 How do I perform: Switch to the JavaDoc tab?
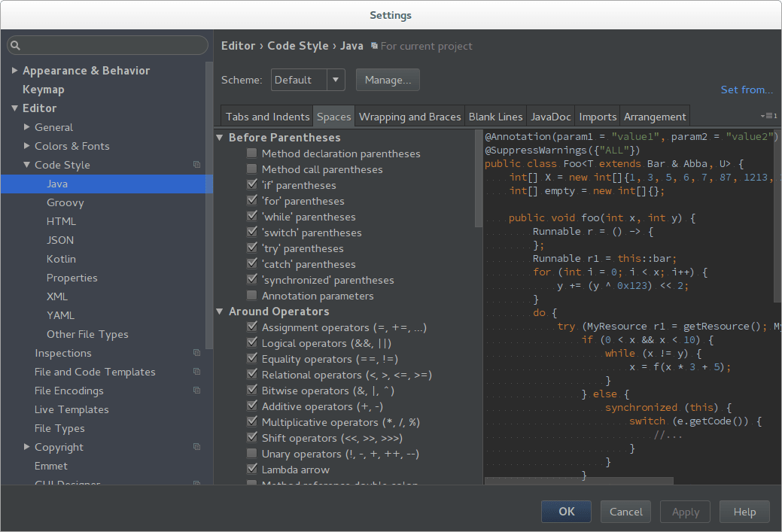(550, 116)
